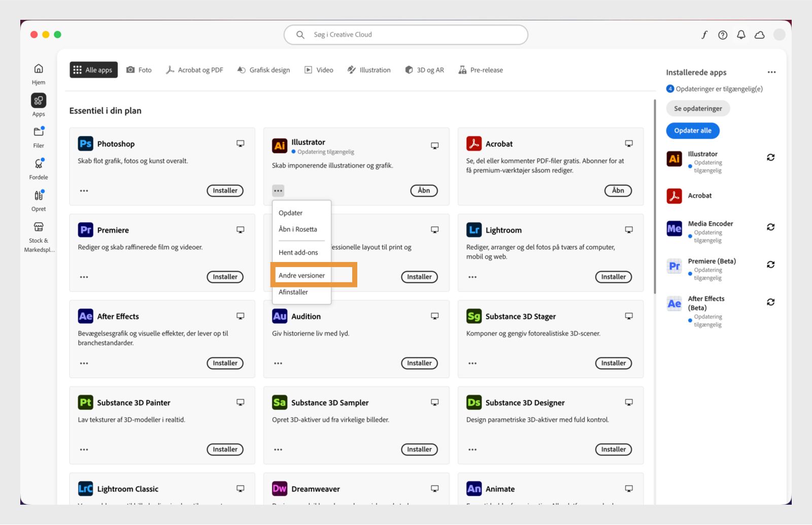Click update refresh icon for Illustrator
This screenshot has width=812, height=525.
770,157
